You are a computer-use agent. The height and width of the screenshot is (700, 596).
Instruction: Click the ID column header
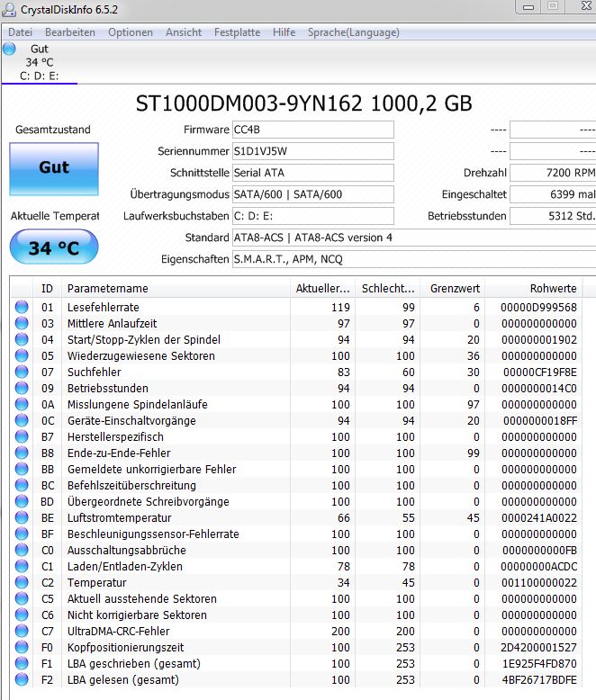coord(48,289)
